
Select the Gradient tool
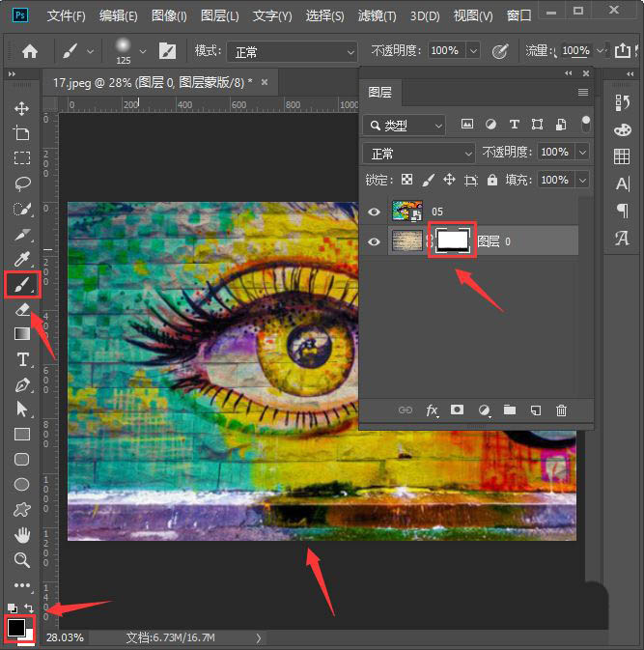[x=22, y=334]
